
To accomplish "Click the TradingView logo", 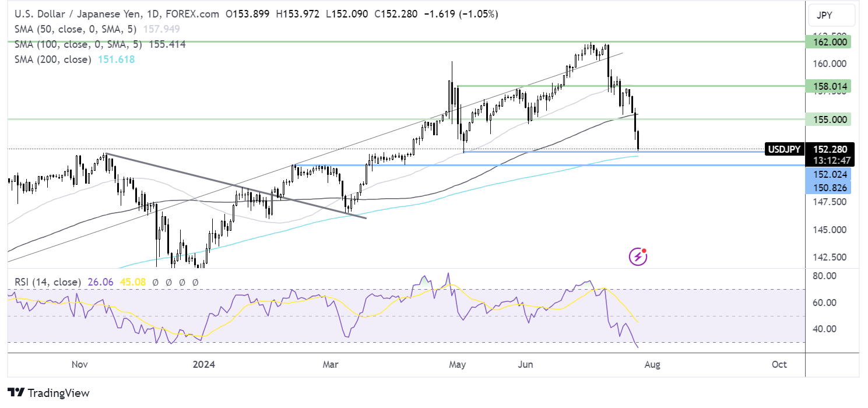I will coord(48,393).
